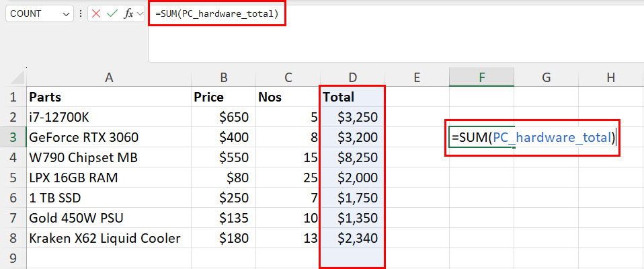The height and width of the screenshot is (269, 644).
Task: Click the $2,340 total cell
Action: [353, 238]
